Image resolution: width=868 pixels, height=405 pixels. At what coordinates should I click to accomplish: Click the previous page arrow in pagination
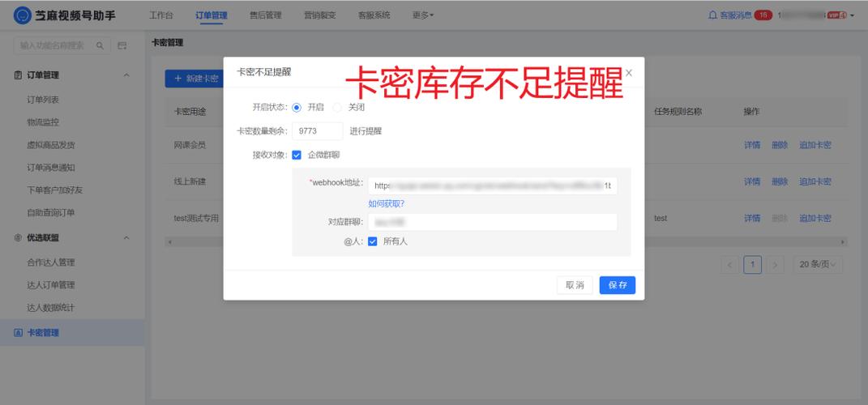click(729, 265)
